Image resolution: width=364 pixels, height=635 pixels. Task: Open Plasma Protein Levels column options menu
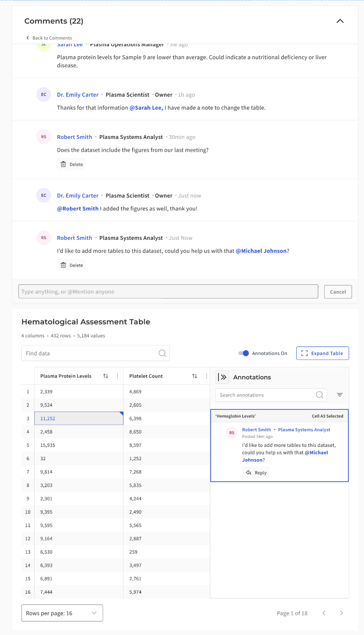tap(117, 376)
